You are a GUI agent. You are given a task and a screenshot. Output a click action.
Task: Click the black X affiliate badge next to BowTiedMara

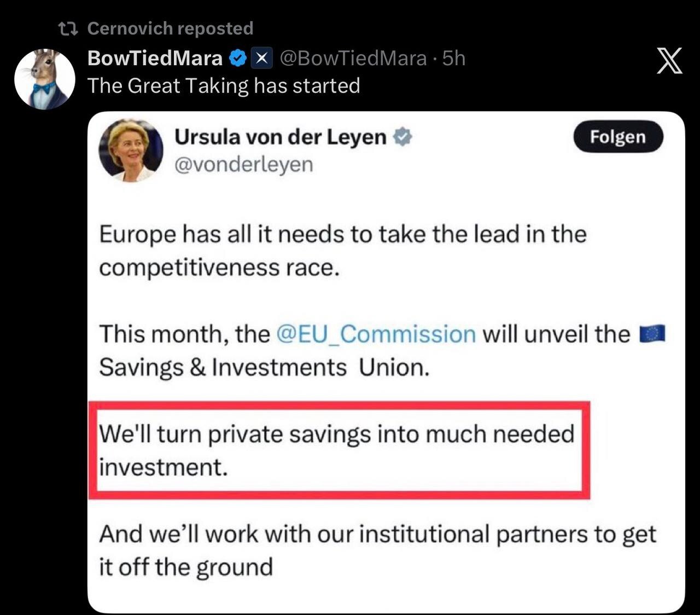tap(261, 57)
